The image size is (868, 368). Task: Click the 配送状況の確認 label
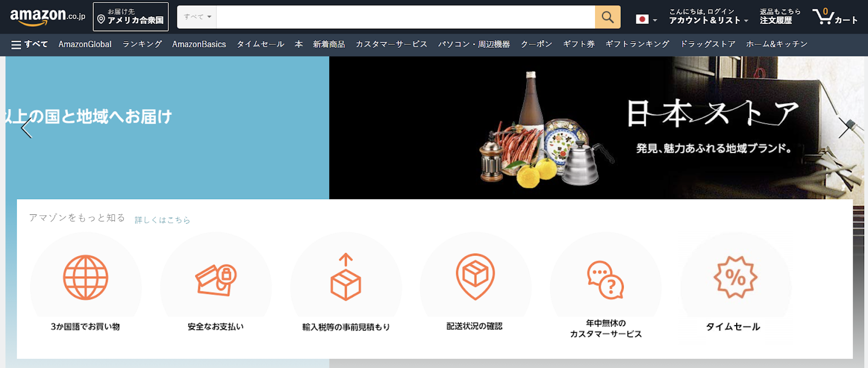tap(475, 326)
